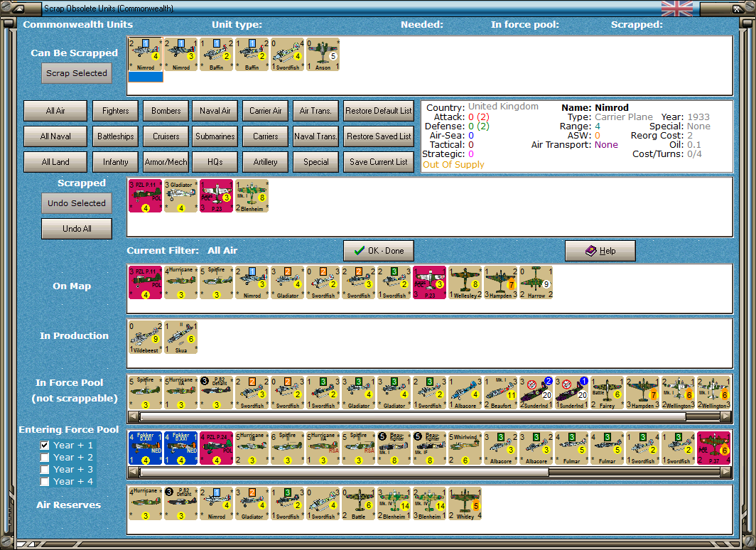
Task: Click Restore Default List
Action: point(379,111)
